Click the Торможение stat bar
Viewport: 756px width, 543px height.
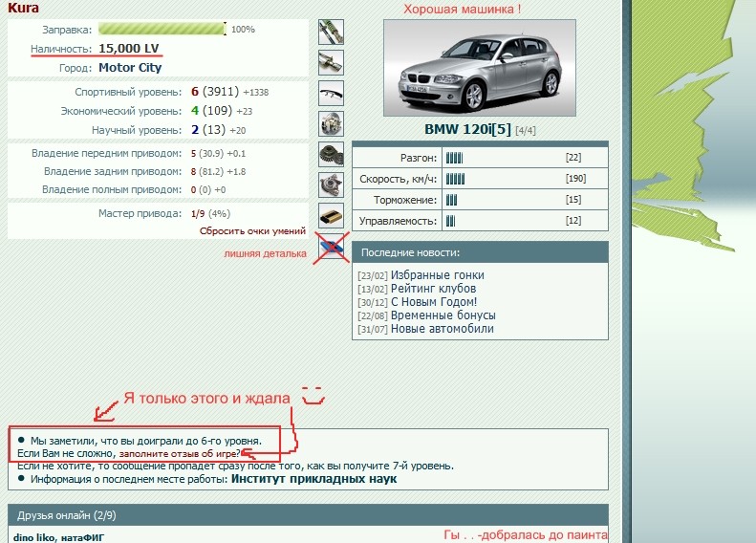point(451,200)
